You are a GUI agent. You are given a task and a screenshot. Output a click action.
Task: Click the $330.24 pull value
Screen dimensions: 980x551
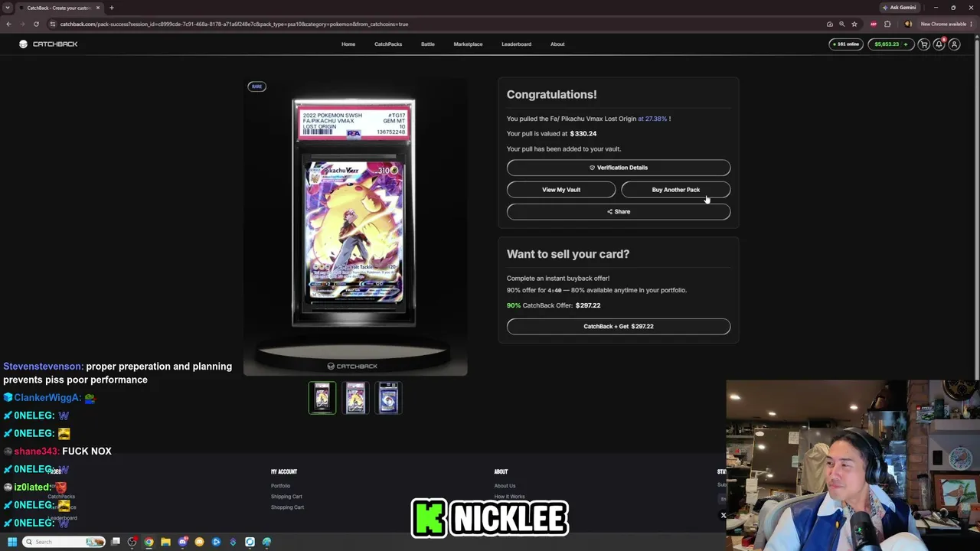pyautogui.click(x=583, y=134)
